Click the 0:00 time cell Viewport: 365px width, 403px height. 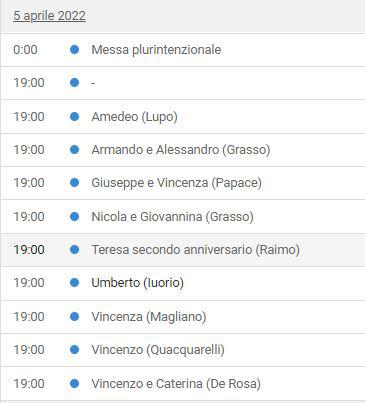[25, 50]
